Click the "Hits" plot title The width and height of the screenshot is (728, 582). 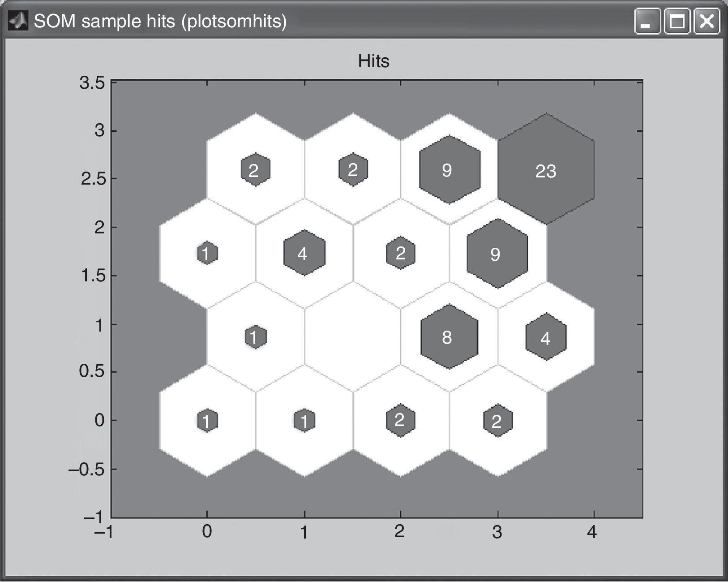point(373,61)
